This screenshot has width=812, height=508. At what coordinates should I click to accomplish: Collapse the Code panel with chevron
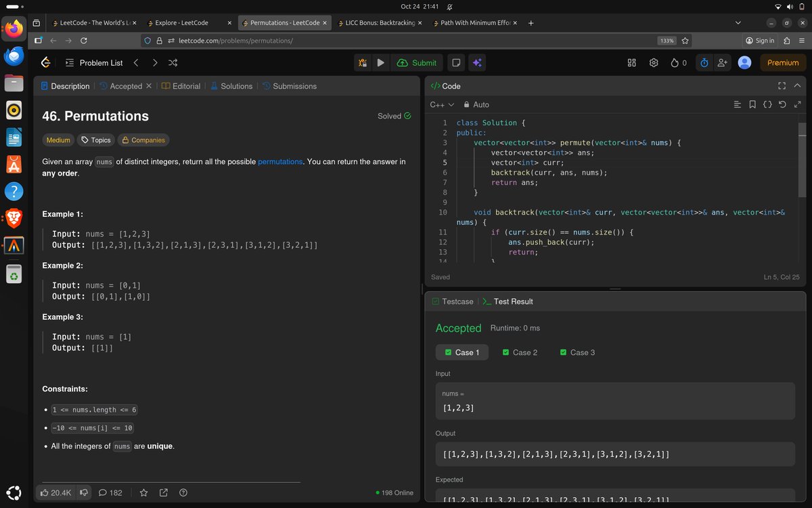pos(796,86)
